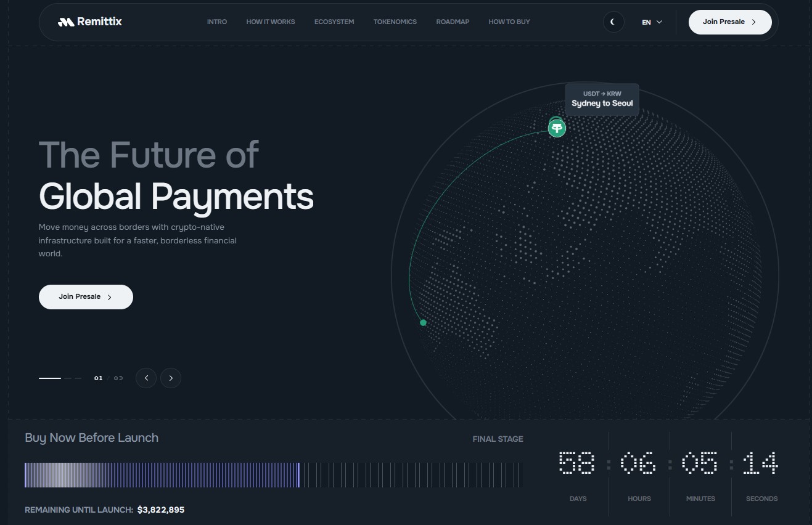Go to next slide with right arrow
Screen dimensions: 812x525
coord(171,378)
